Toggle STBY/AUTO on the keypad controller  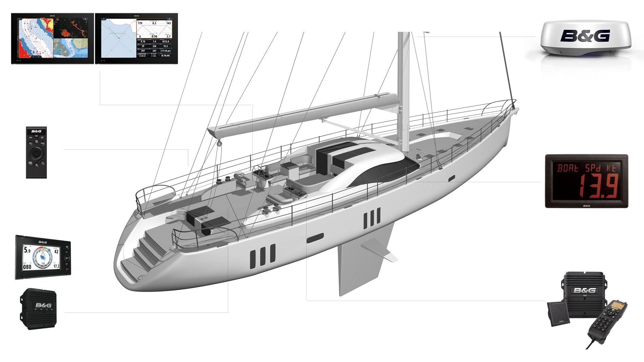[43, 137]
